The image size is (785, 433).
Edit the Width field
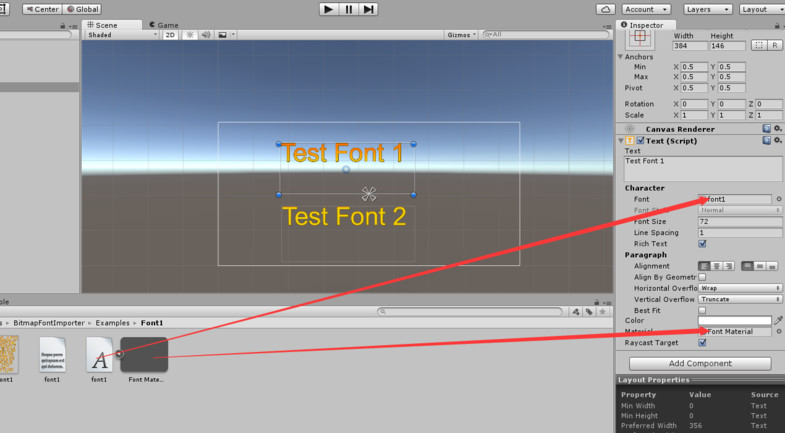tap(690, 46)
